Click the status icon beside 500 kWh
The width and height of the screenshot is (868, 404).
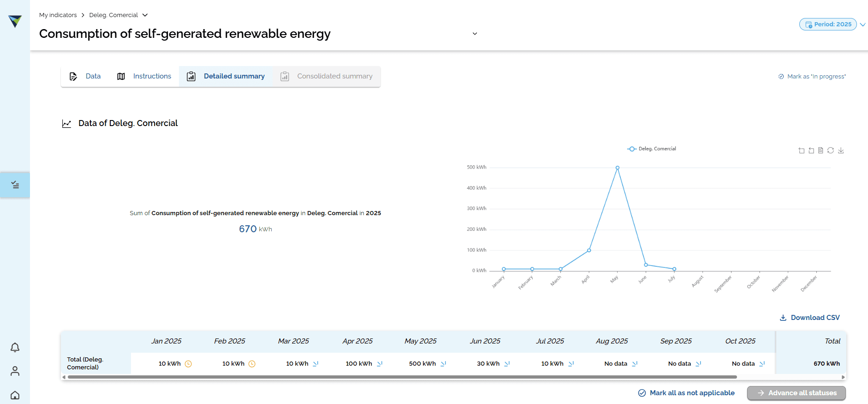click(x=443, y=364)
